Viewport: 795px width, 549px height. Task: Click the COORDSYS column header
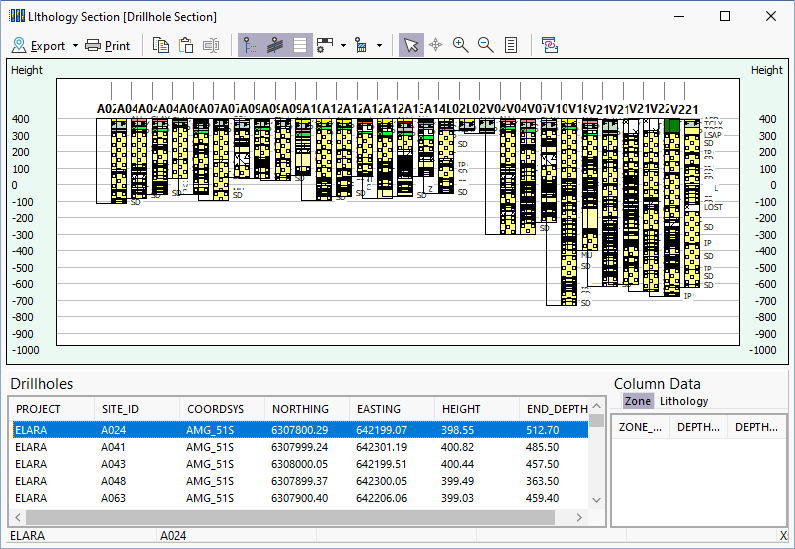(x=222, y=409)
